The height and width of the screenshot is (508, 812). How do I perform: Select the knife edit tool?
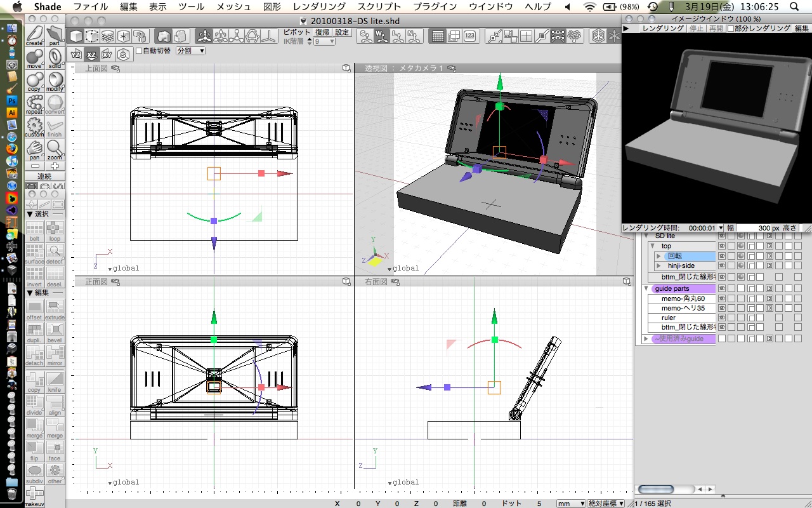[55, 382]
